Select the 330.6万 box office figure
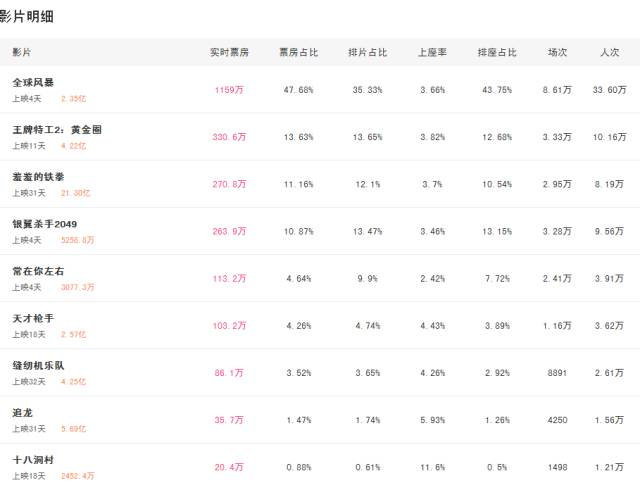The height and width of the screenshot is (490, 640). tap(229, 137)
